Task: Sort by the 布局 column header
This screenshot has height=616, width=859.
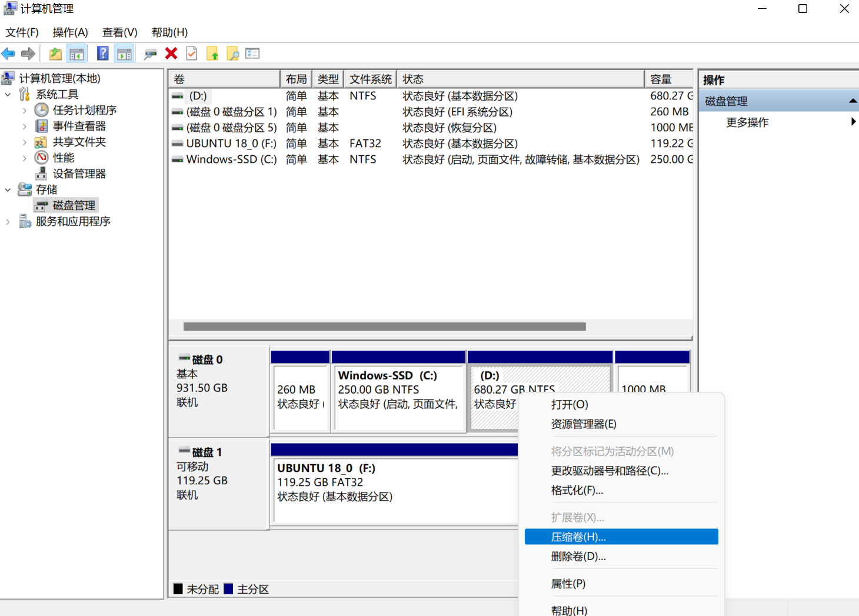Action: pyautogui.click(x=296, y=79)
